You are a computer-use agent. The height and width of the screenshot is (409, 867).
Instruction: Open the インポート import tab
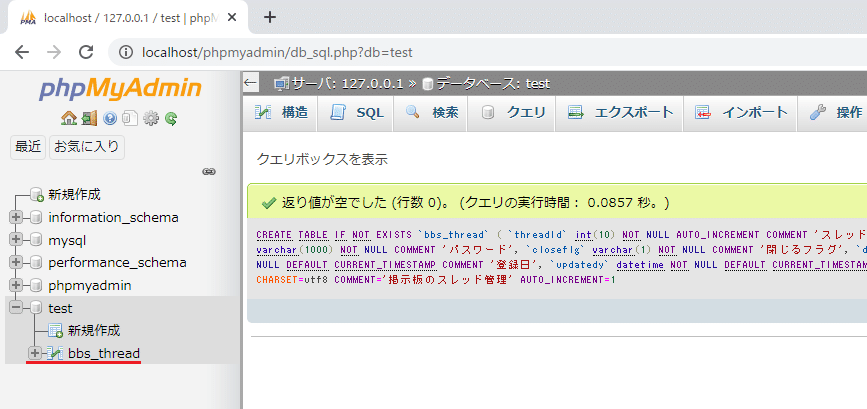741,113
